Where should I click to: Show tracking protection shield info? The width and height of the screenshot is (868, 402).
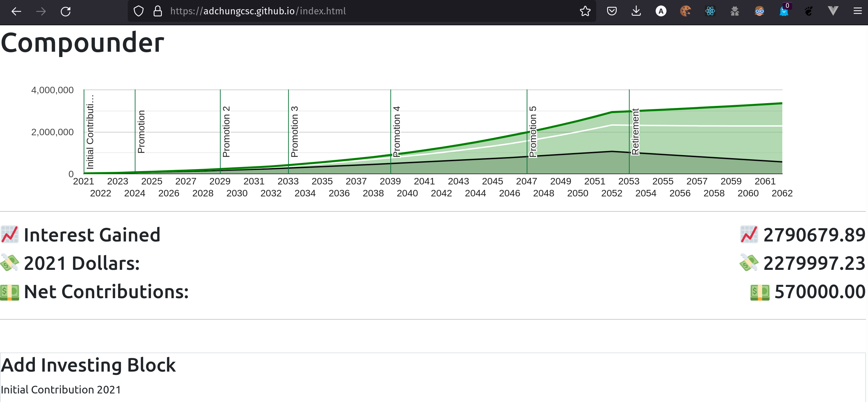(x=138, y=11)
